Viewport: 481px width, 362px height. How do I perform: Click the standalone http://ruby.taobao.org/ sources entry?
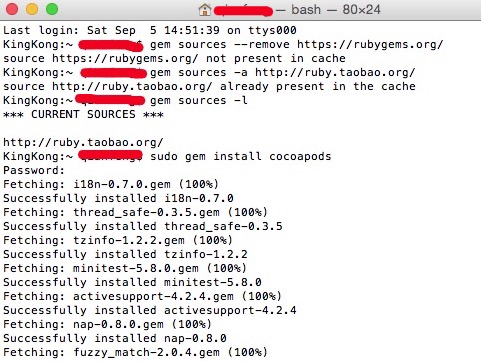[x=83, y=142]
